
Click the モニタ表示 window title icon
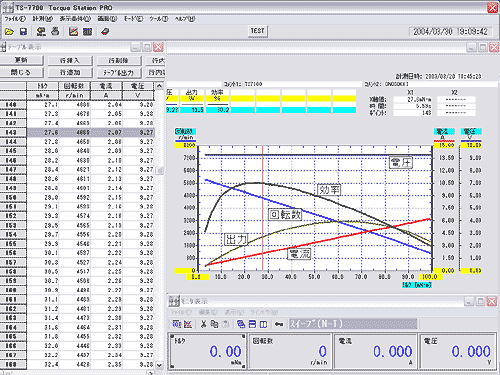pos(174,301)
